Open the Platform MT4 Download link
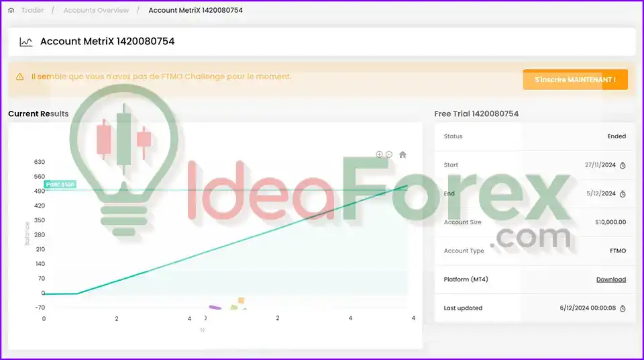The image size is (644, 360). (x=611, y=279)
